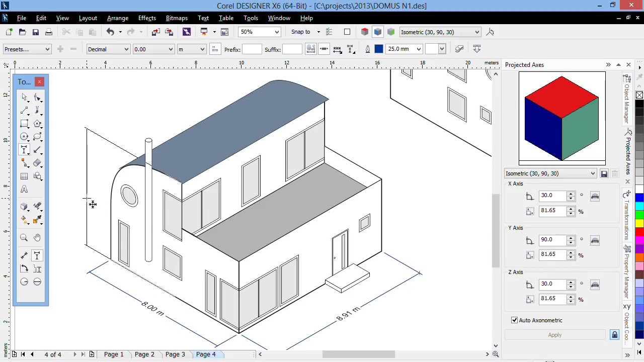Toggle the front plane blue cube
The image size is (644, 362).
click(x=378, y=32)
